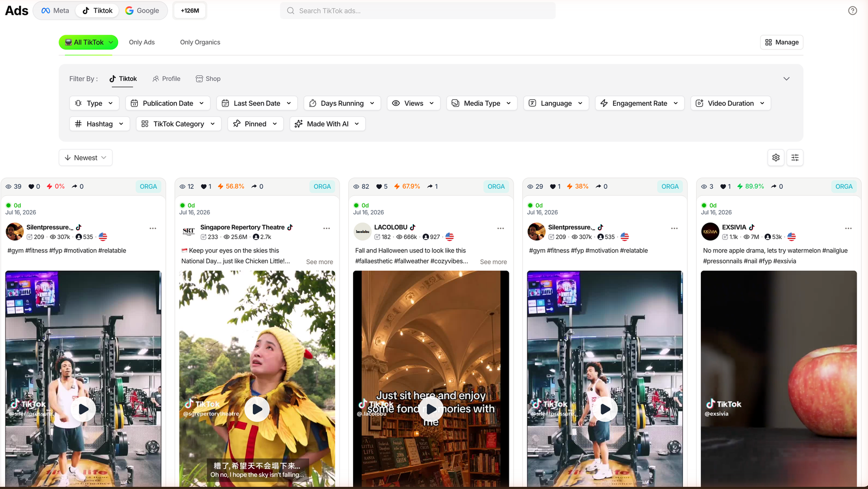Click the EXSIVIA profile avatar

click(x=710, y=232)
